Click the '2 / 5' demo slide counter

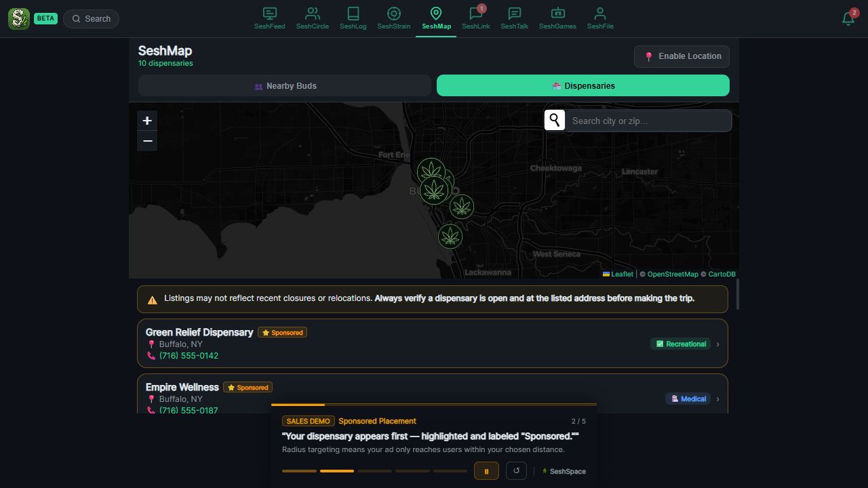578,421
